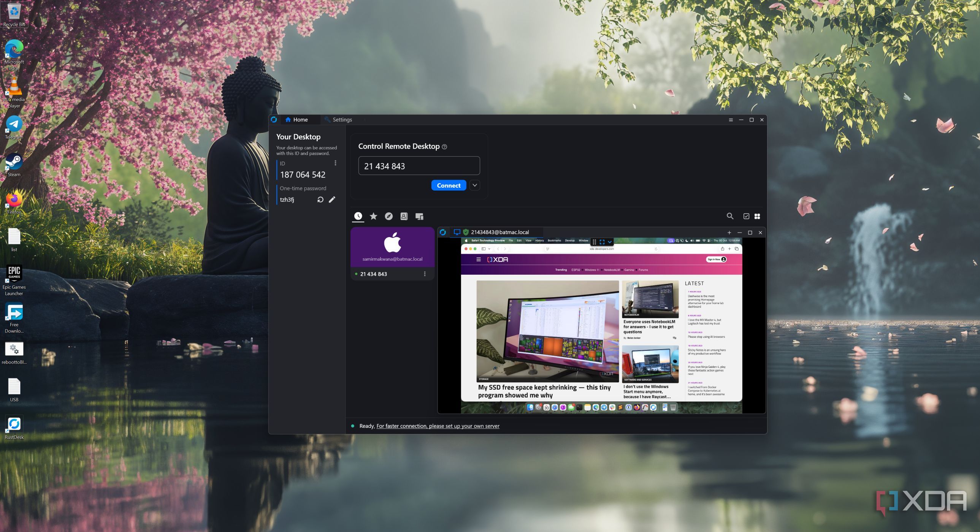Switch to the Settings tab

coord(338,119)
